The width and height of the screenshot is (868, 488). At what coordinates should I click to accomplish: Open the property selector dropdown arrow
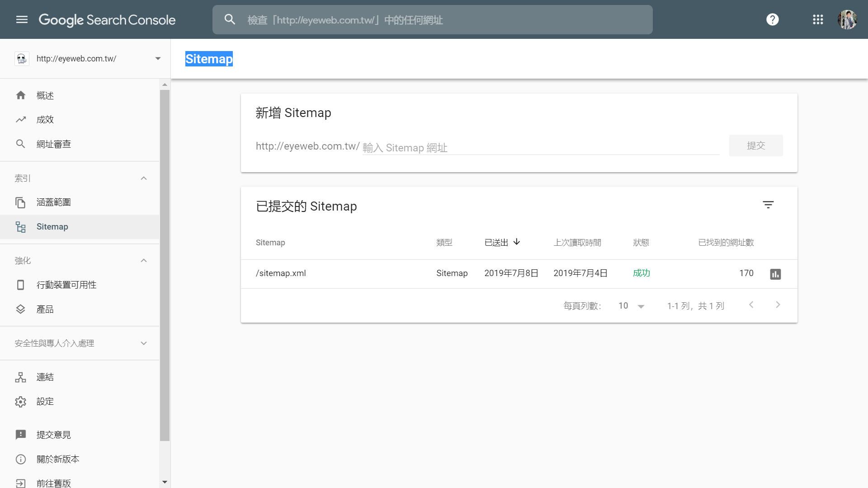(158, 59)
